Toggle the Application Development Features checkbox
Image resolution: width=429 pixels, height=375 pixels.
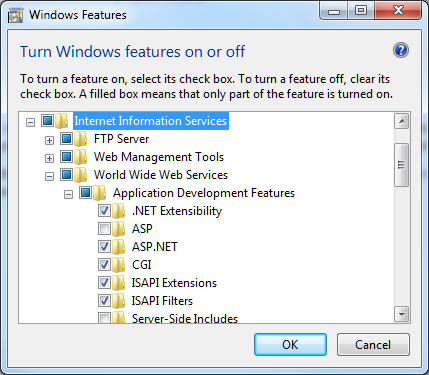coord(85,192)
